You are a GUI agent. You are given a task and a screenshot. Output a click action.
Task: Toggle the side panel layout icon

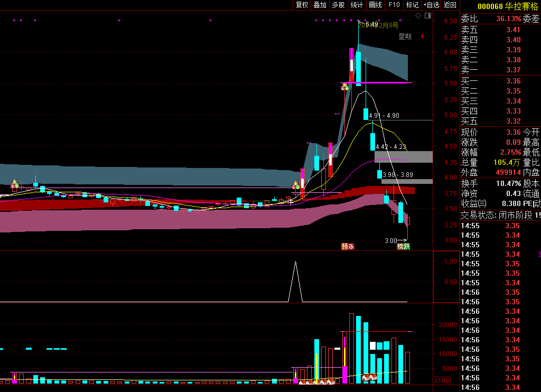coord(428,15)
